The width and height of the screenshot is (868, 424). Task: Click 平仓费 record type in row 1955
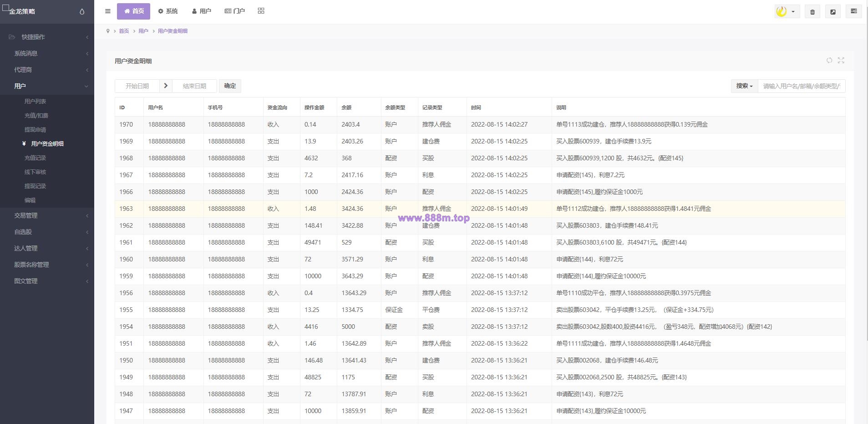(431, 310)
